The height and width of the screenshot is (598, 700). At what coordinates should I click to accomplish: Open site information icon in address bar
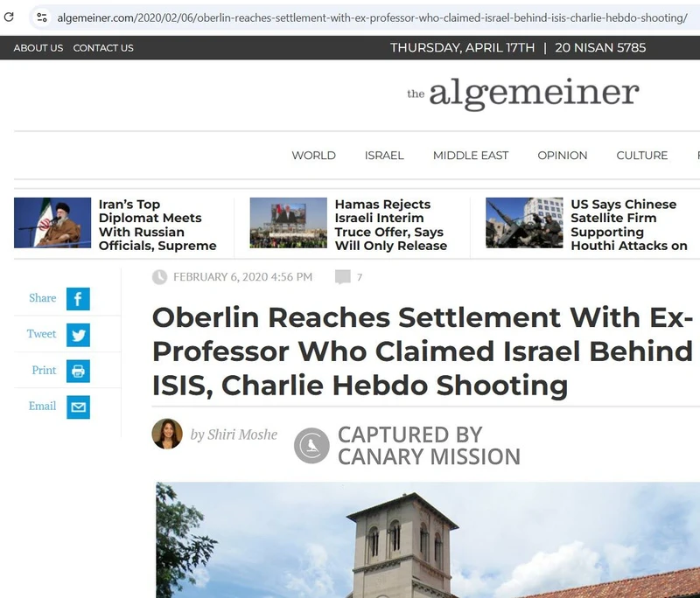pos(42,17)
